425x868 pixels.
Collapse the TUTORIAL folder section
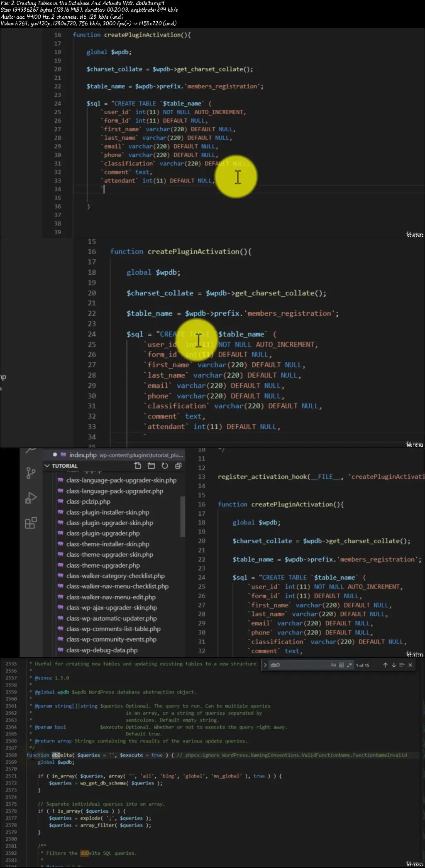47,466
